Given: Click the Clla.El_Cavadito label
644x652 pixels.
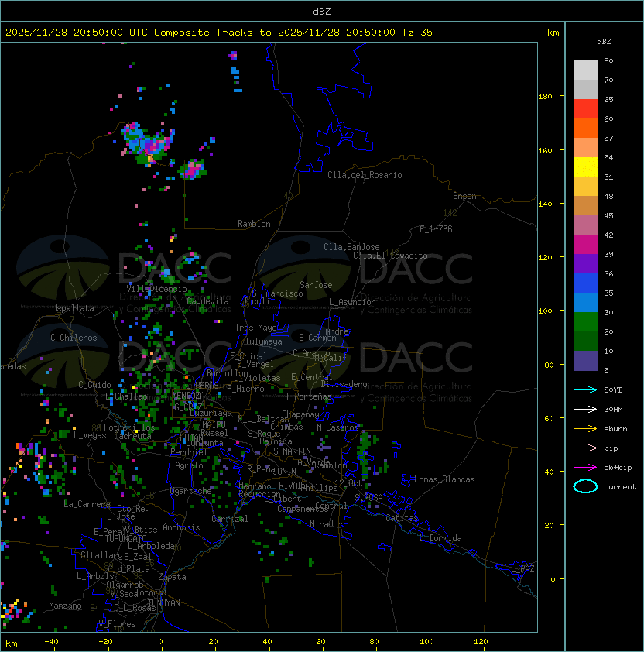Looking at the screenshot, I should 390,256.
